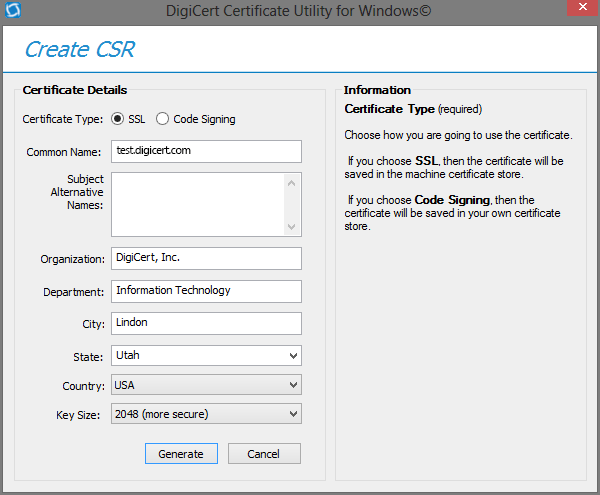Click the Certificate Details group label
Screen dimensions: 600x495
pyautogui.click(x=75, y=90)
